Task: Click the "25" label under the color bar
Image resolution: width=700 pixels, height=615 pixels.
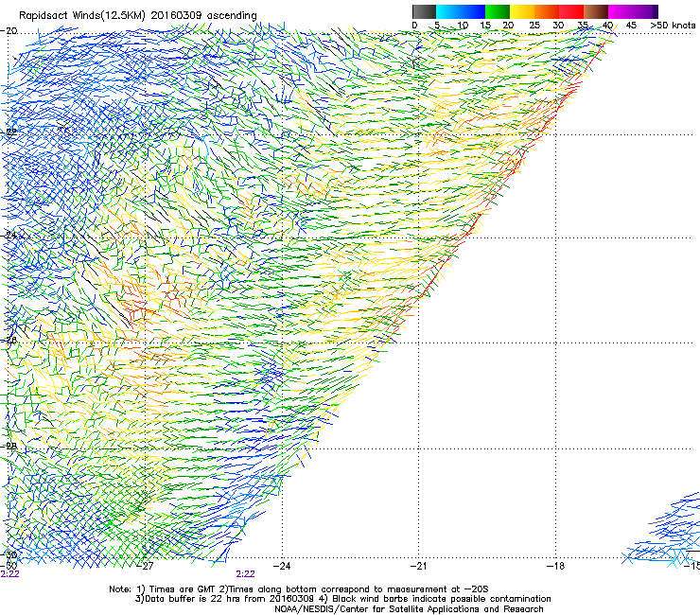Action: pos(534,26)
